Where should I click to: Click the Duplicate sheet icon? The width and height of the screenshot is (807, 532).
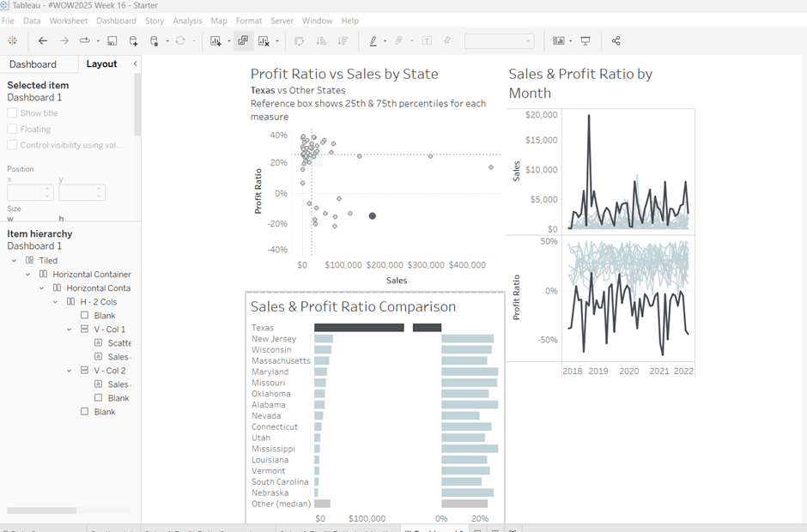243,40
